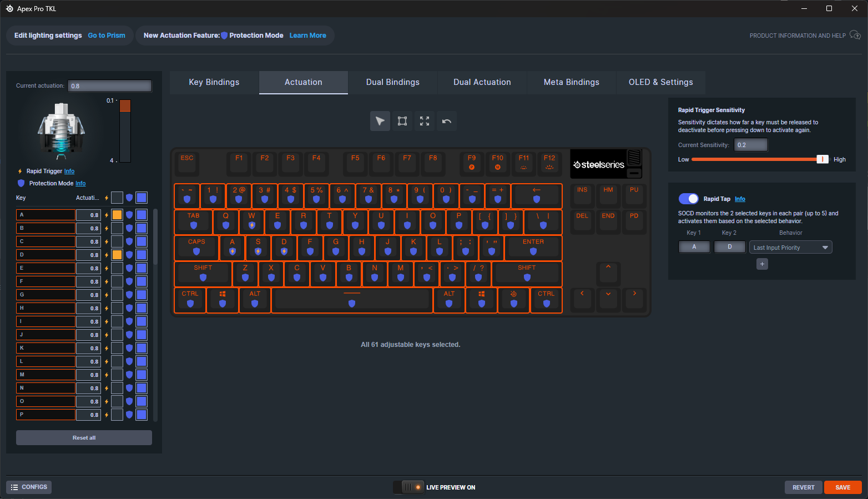This screenshot has width=868, height=499.
Task: Turn off the Live Preview toggle
Action: pyautogui.click(x=408, y=487)
